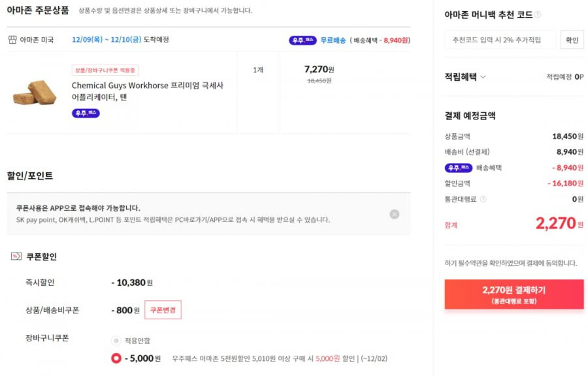Screen dimensions: 588x376
Task: Click the Amazon 미국 store icon
Action: (x=12, y=40)
